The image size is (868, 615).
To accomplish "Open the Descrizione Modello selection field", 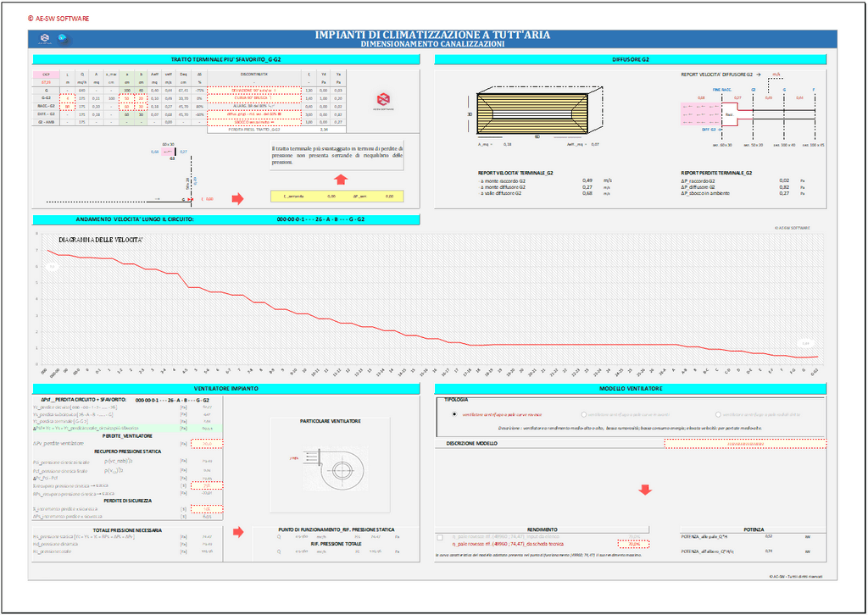I will (744, 443).
